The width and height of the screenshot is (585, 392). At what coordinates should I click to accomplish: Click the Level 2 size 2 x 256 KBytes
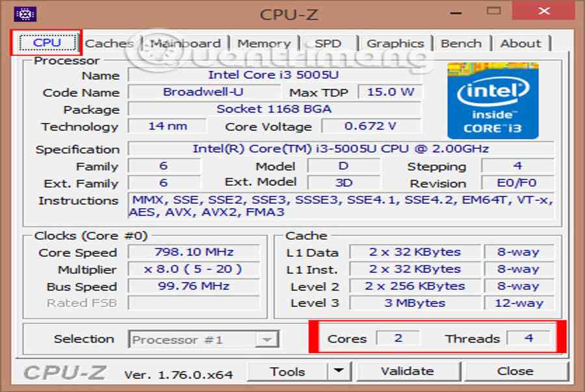click(x=415, y=286)
